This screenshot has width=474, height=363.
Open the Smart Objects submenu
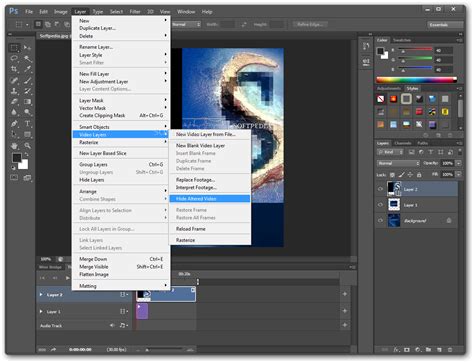[120, 127]
